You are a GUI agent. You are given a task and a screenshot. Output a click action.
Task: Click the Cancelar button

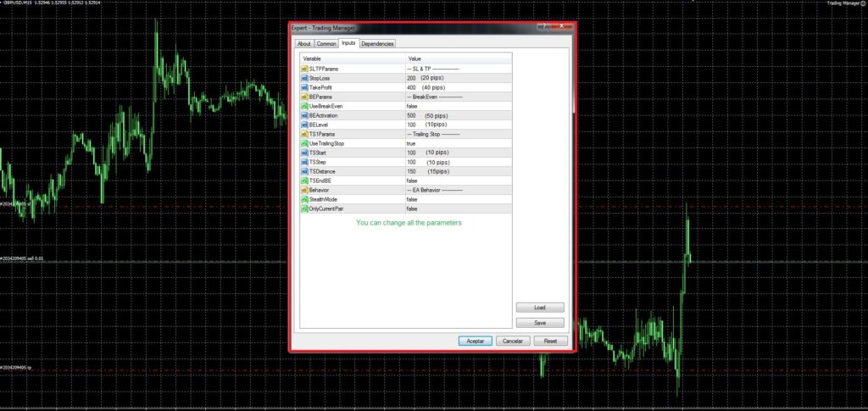click(513, 342)
